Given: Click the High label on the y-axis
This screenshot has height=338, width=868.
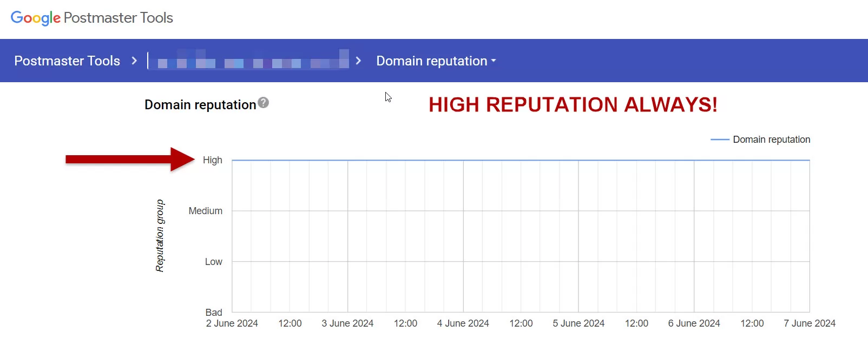Looking at the screenshot, I should coord(212,160).
